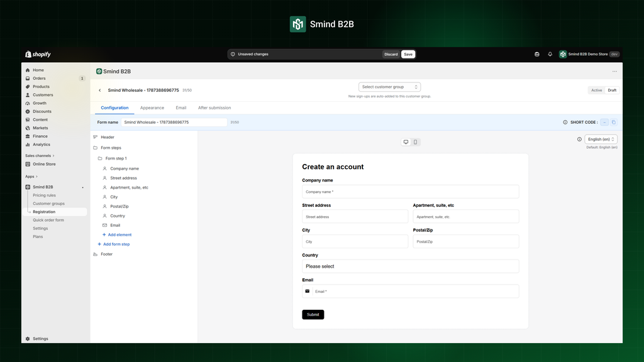Select Apartment, suite, etc element in tree
The height and width of the screenshot is (362, 644).
[129, 187]
